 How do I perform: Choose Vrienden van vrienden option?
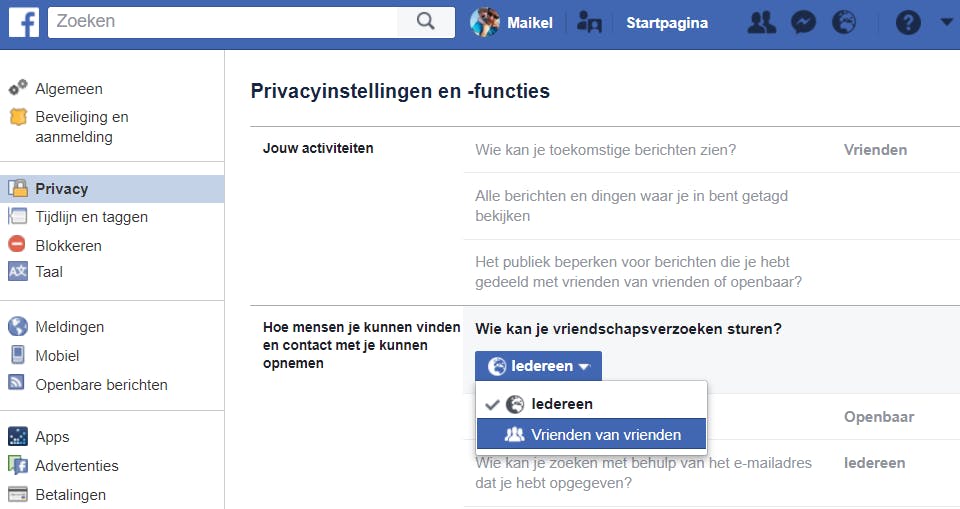coord(606,434)
